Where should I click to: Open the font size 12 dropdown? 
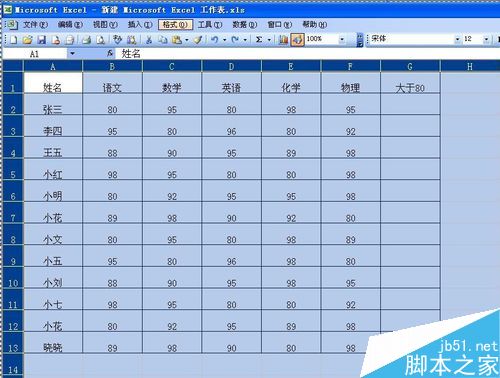click(486, 39)
